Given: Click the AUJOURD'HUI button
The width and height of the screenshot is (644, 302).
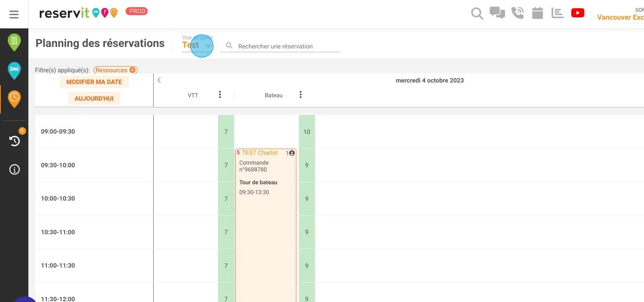Looking at the screenshot, I should click(x=94, y=98).
